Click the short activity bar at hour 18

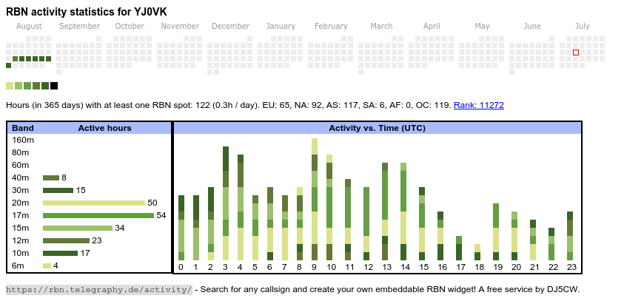pos(477,252)
